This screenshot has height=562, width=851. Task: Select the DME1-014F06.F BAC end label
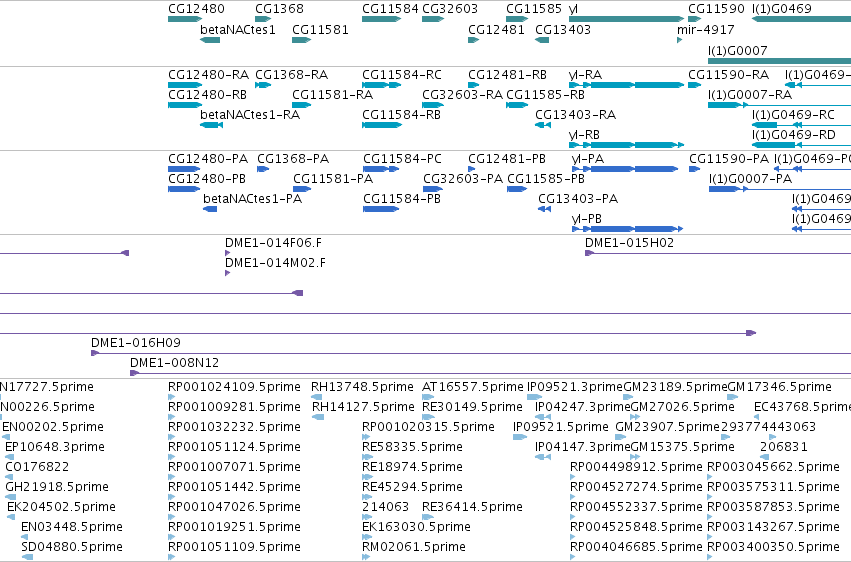tap(273, 242)
